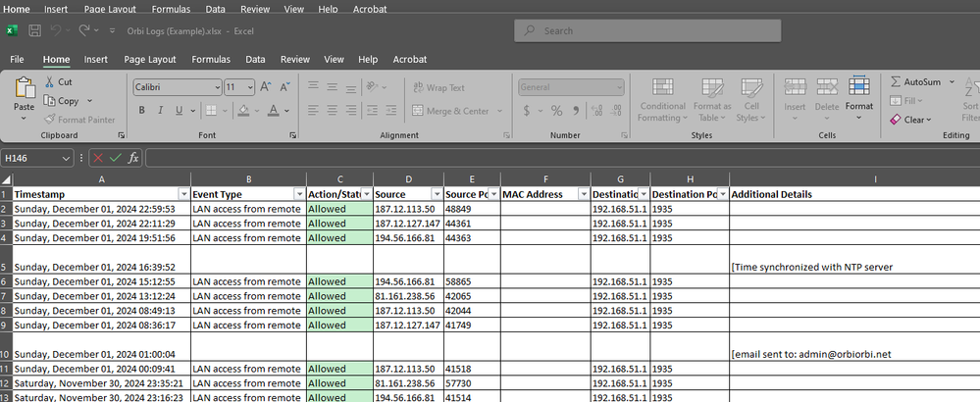Viewport: 980px width, 402px height.
Task: Click Accounting Number Format dollar icon
Action: tap(526, 111)
